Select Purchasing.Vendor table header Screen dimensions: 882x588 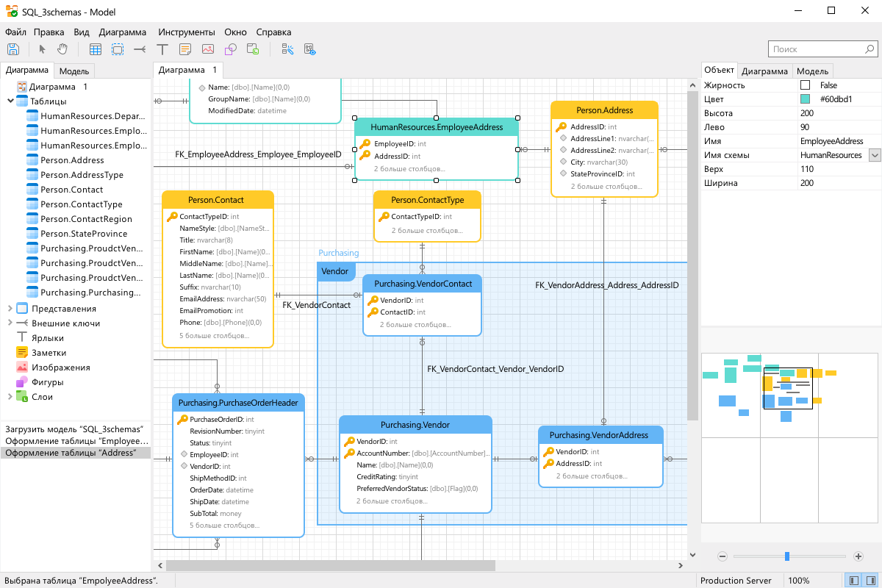[415, 425]
